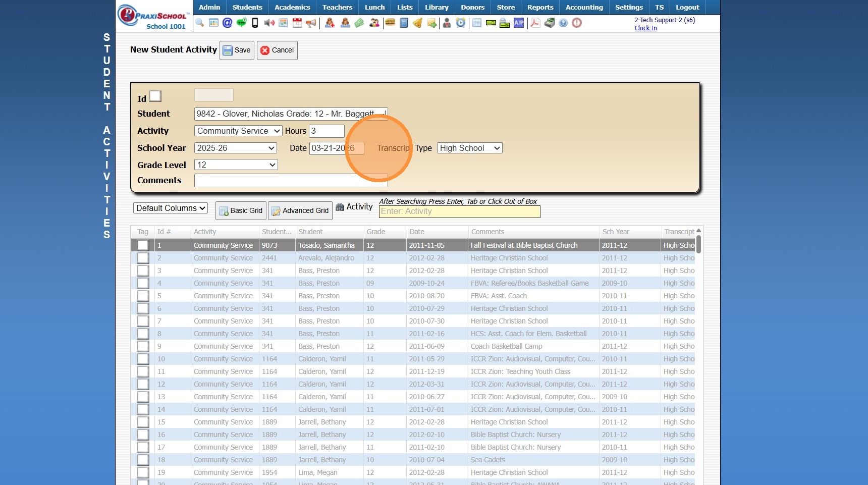Open the hamburger lunch icon
The image size is (868, 485).
tap(390, 23)
